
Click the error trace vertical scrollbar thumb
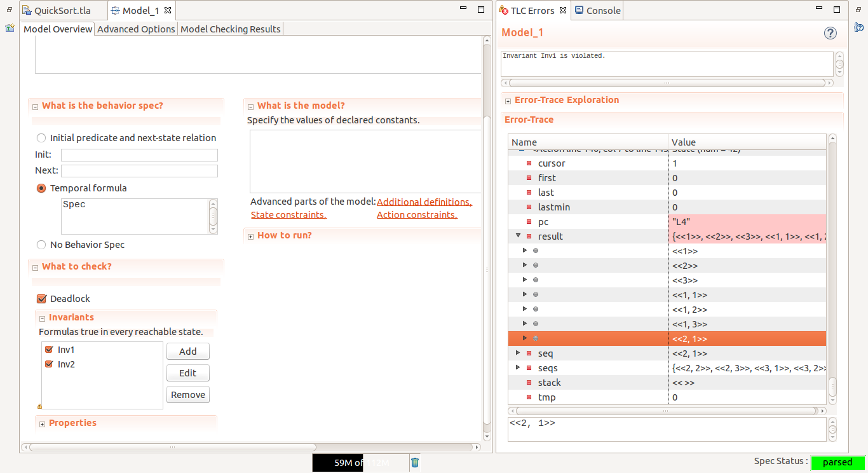832,387
